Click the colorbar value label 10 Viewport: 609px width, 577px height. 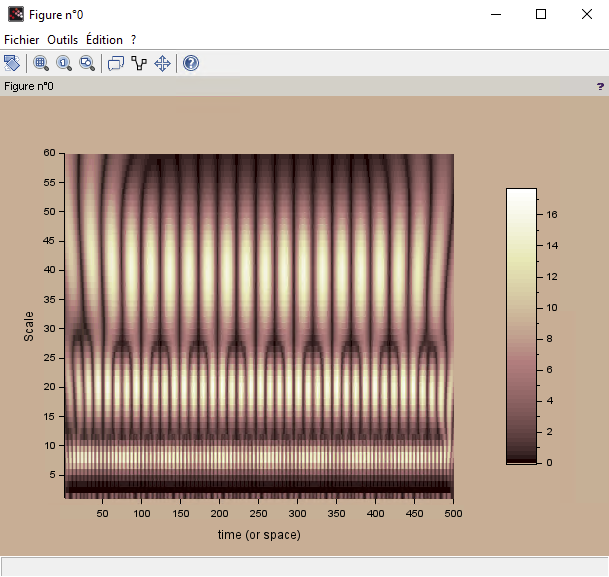coord(552,308)
